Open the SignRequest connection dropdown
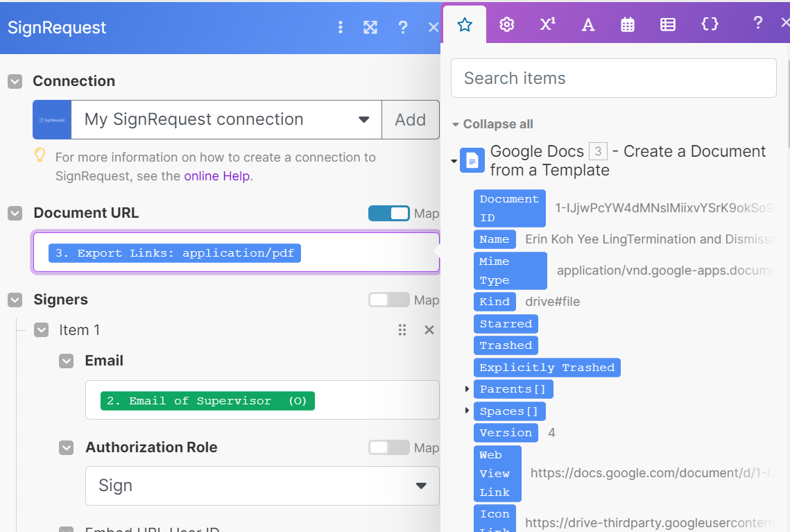Screen dimensions: 790x532 click(226, 119)
